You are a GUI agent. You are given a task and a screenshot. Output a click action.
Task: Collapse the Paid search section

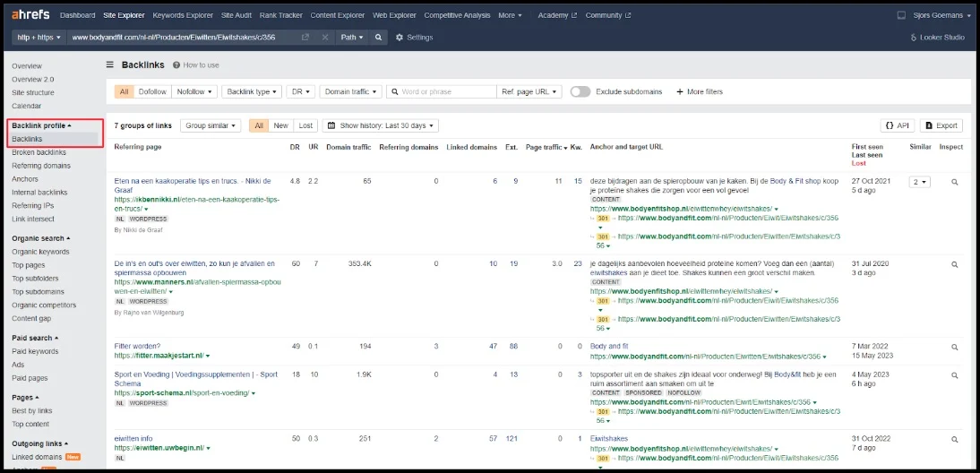click(36, 338)
